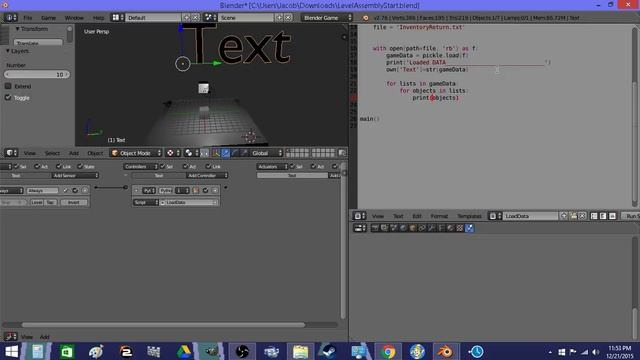Open the Game menu
Screen dimensions: 640x360
tap(48, 18)
